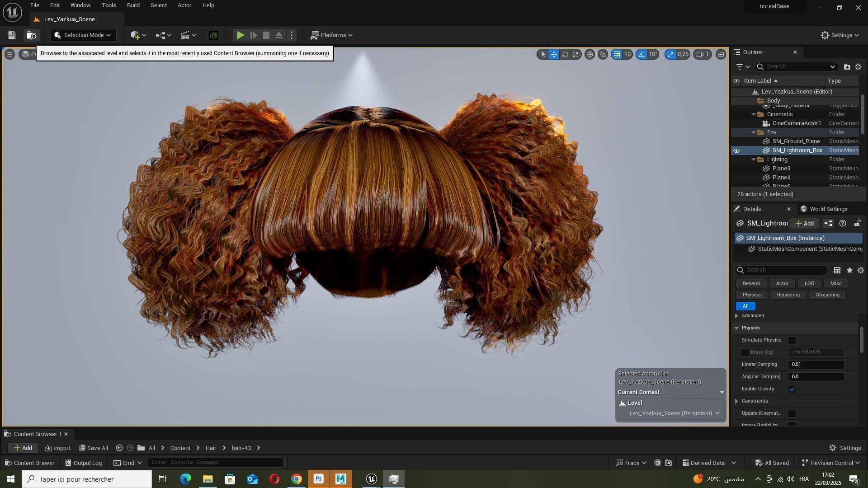The image size is (868, 488).
Task: Select CineCameraActor1 in the Outliner
Action: (796, 123)
